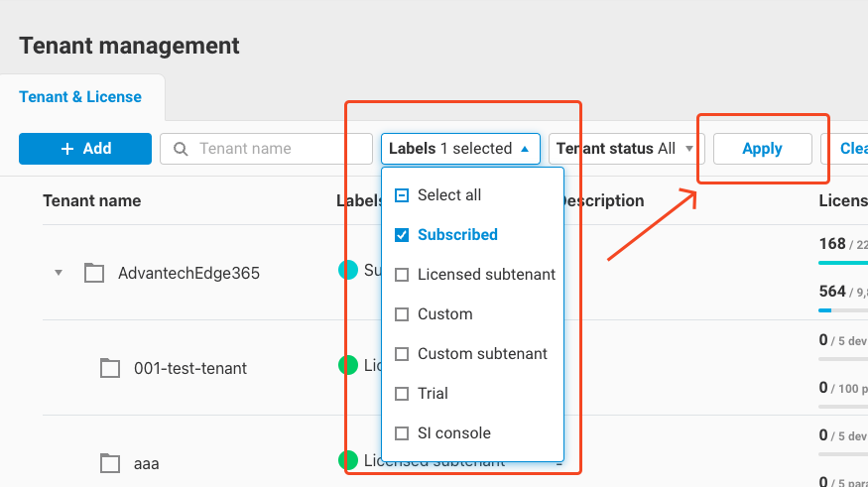Select the aaa tenant name
Screen dimensions: 868x487
[146, 464]
